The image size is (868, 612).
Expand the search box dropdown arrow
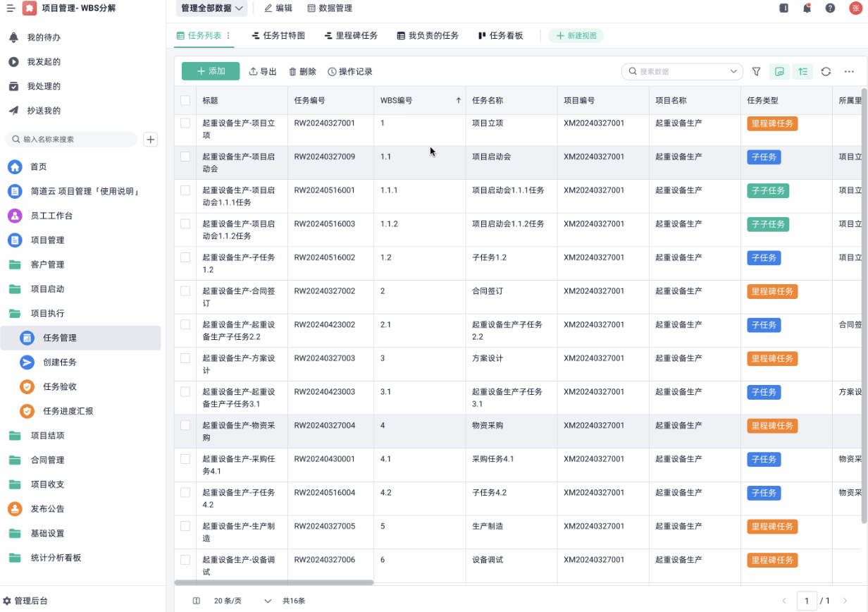click(x=735, y=71)
